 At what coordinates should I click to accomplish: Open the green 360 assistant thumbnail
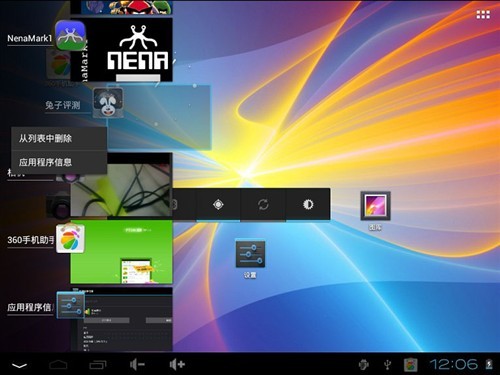[121, 252]
